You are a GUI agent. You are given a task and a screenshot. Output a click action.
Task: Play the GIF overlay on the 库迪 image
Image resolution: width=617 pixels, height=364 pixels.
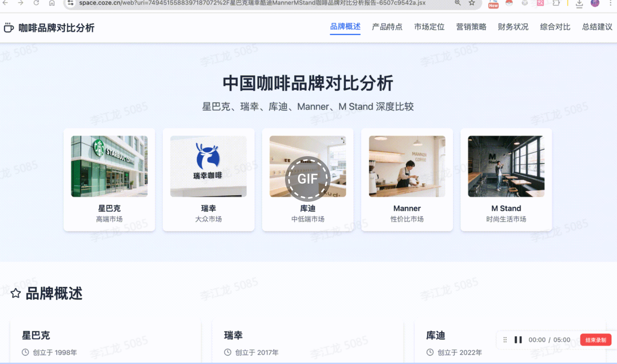click(x=308, y=178)
